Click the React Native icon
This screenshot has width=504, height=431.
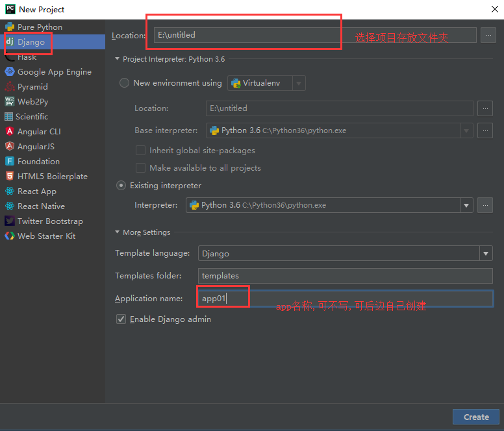(10, 206)
